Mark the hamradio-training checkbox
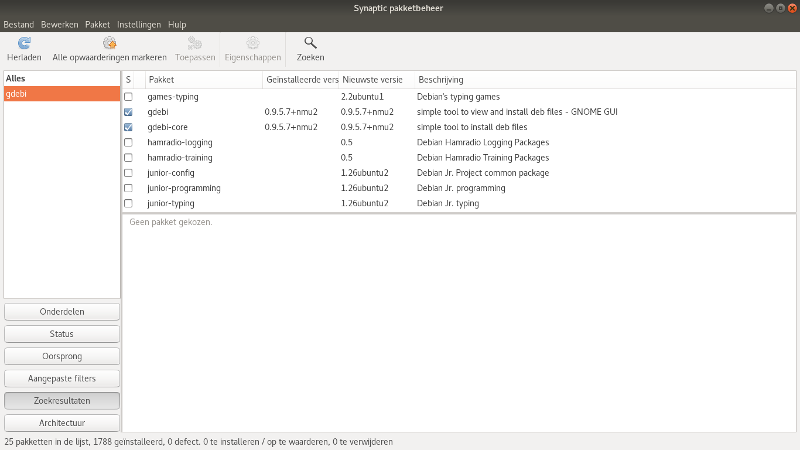This screenshot has height=450, width=800. tap(128, 158)
